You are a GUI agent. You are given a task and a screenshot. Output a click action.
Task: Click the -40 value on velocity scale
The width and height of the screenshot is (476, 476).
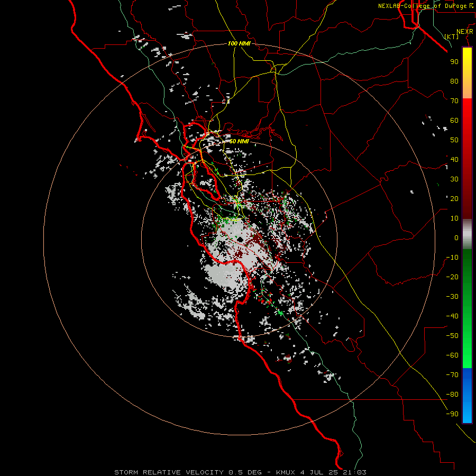(x=452, y=316)
